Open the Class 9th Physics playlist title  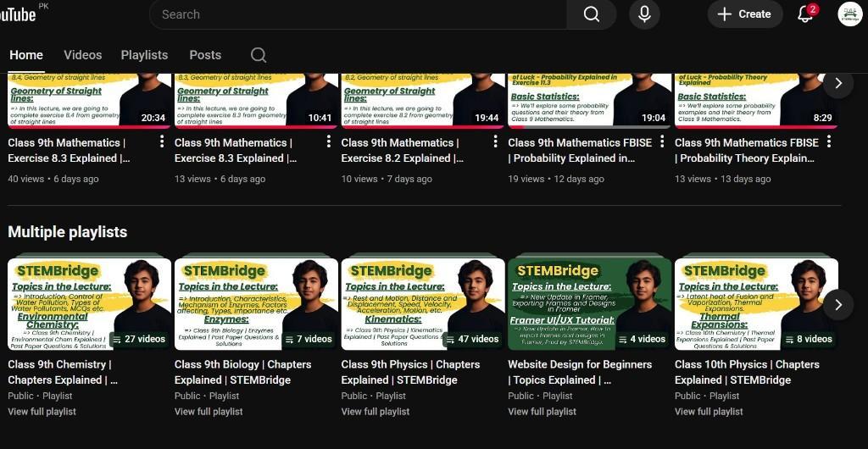coord(410,372)
